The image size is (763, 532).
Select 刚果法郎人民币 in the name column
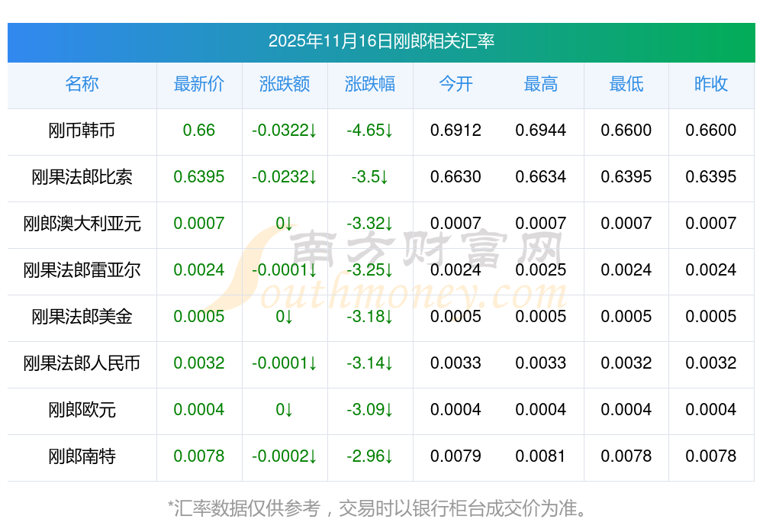pos(82,363)
